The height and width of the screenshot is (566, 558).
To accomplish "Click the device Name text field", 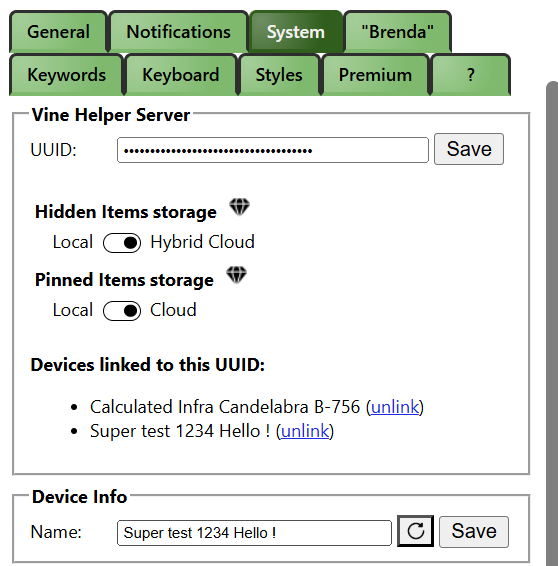I will [254, 533].
